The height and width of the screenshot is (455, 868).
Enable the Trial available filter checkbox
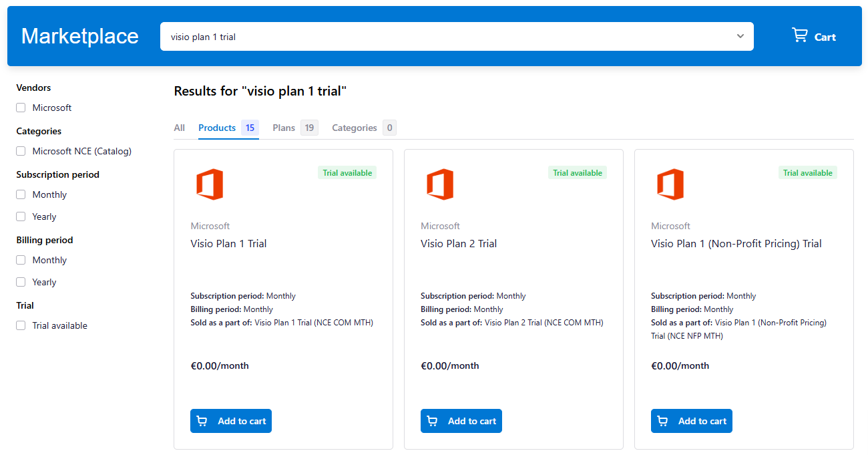pos(21,325)
